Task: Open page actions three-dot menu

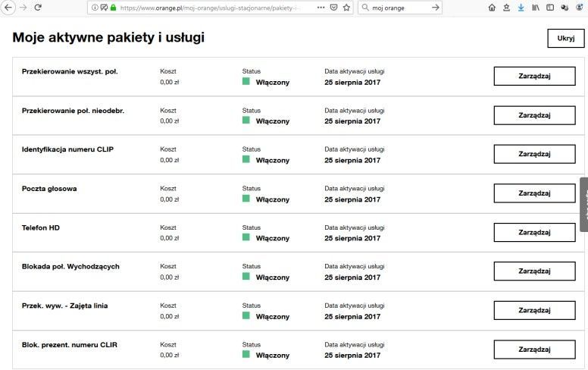Action: click(321, 8)
